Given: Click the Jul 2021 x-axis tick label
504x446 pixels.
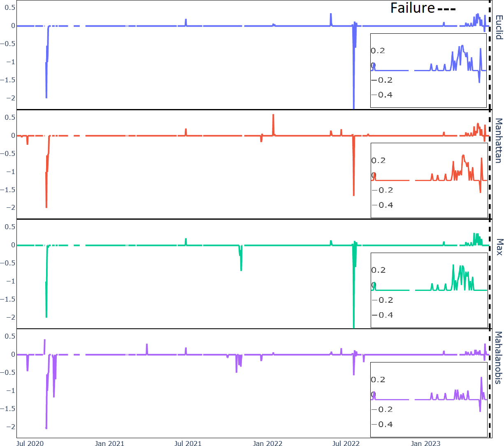Looking at the screenshot, I should click(188, 443).
